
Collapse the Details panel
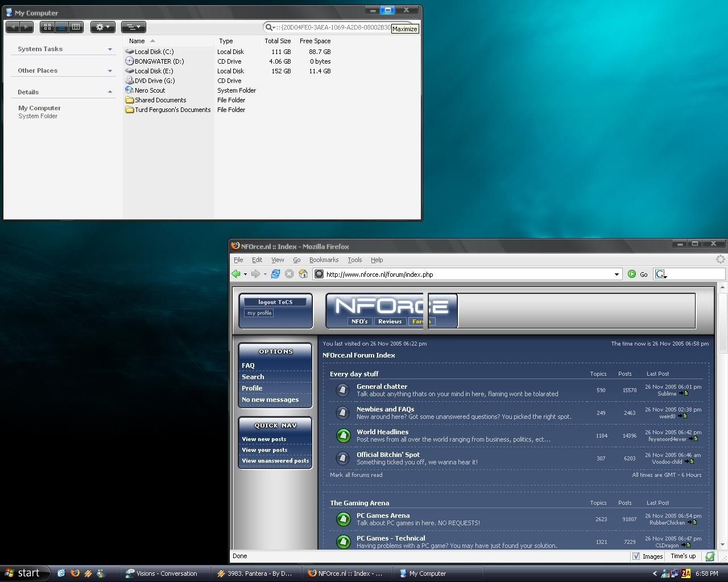(x=110, y=92)
